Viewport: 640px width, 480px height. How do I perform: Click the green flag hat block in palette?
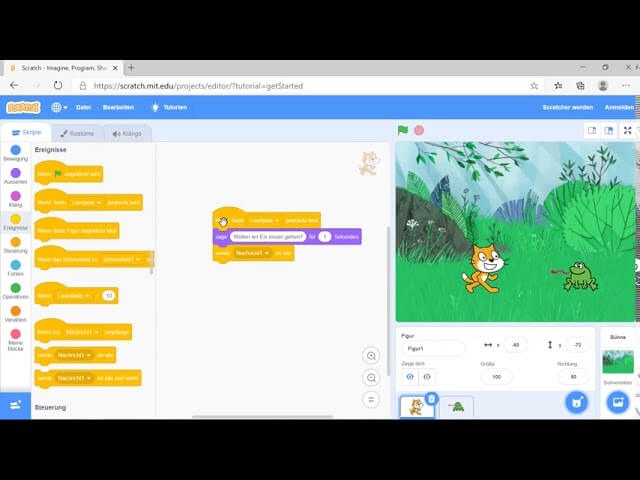pos(69,173)
